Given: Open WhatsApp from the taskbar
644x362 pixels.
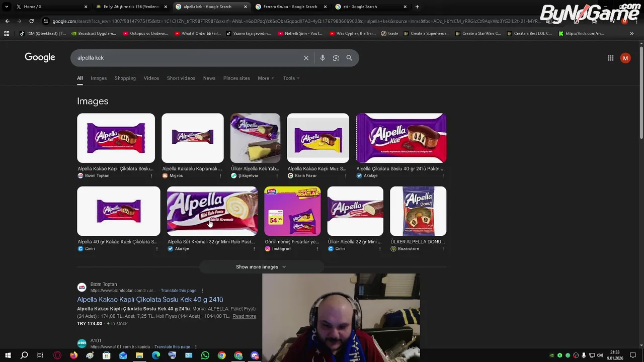Looking at the screenshot, I should [x=205, y=355].
